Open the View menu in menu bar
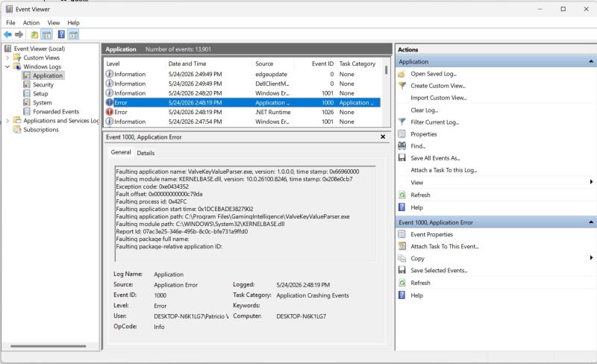597x364 pixels. 54,23
